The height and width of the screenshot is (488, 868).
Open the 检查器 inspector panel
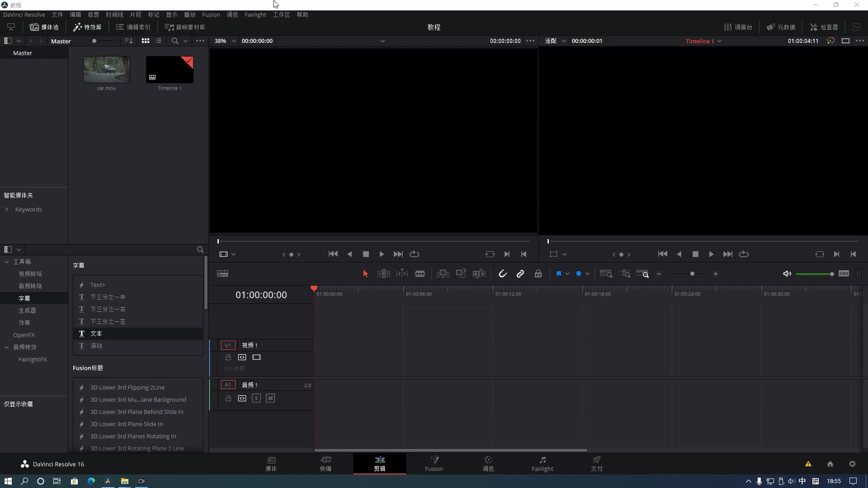point(824,27)
